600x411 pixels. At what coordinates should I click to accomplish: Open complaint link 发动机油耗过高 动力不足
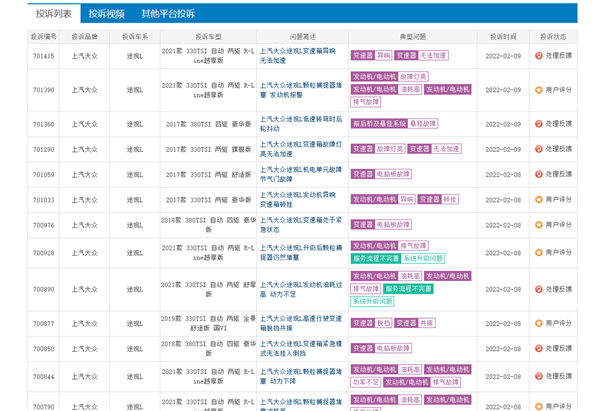(301, 289)
